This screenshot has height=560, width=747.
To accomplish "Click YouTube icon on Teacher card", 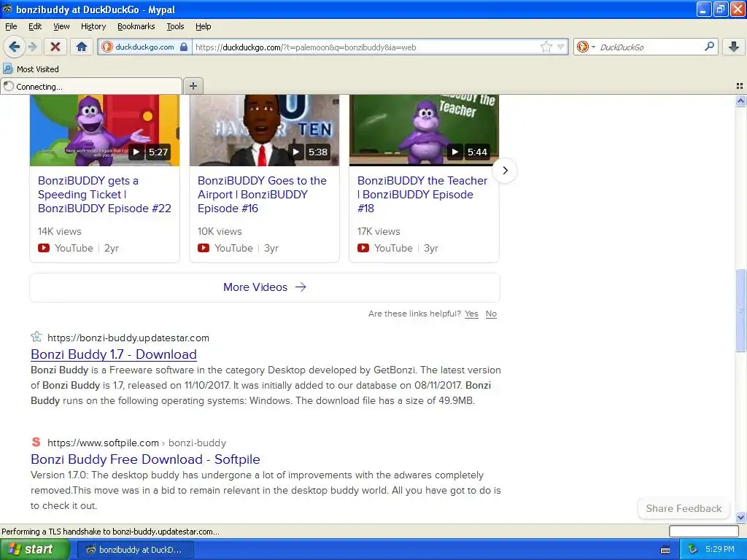I will click(363, 248).
